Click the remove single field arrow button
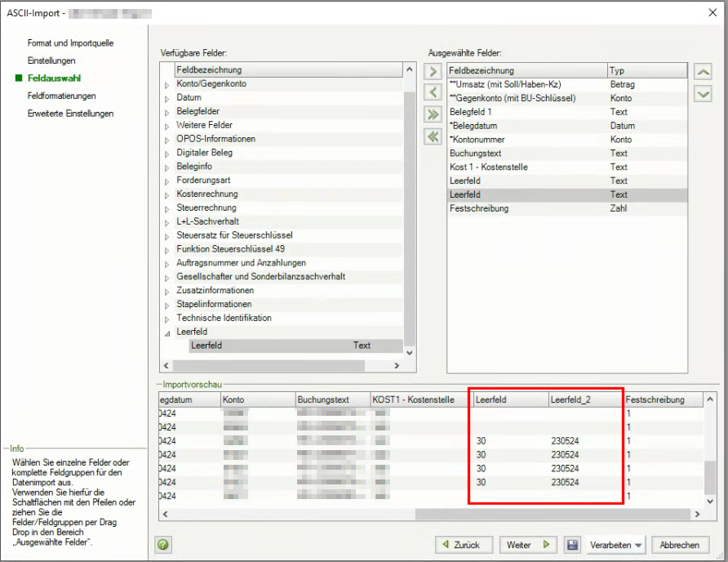 [x=434, y=93]
